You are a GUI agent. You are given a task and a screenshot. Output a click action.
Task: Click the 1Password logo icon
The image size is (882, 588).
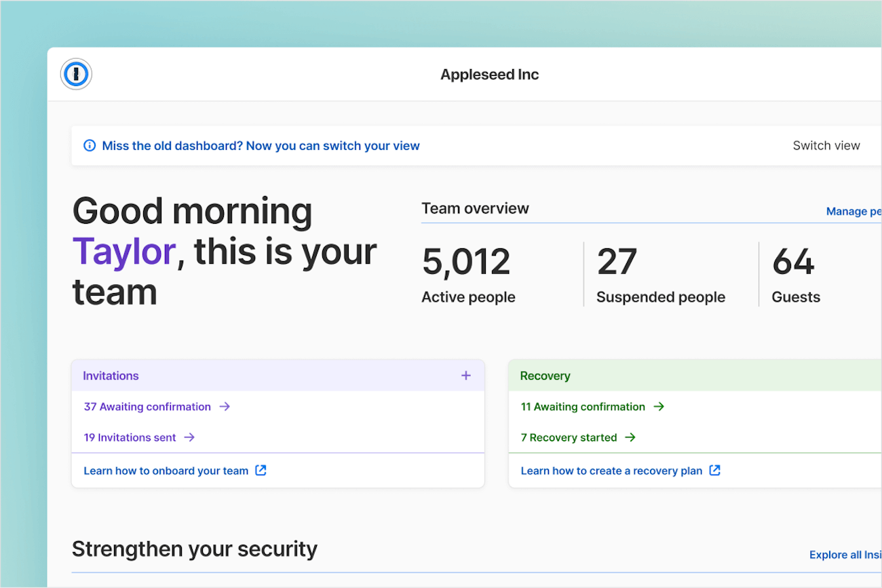pos(76,74)
